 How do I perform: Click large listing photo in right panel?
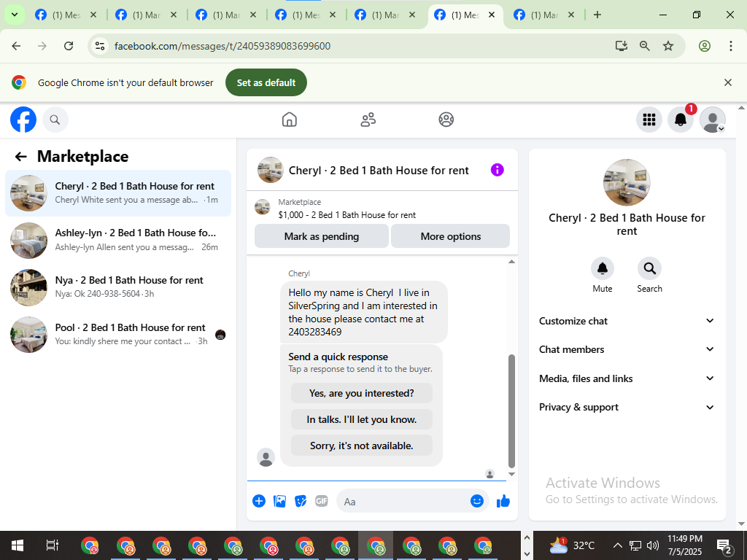point(627,182)
